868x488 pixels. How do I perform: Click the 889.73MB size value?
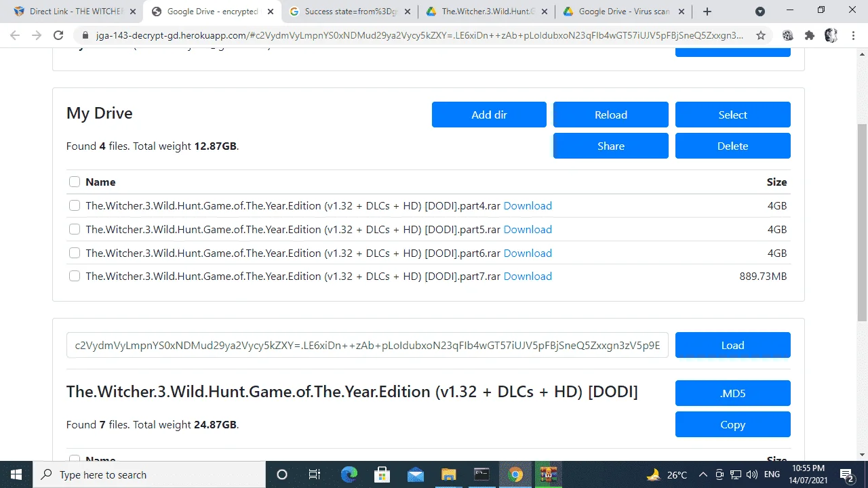(x=763, y=276)
